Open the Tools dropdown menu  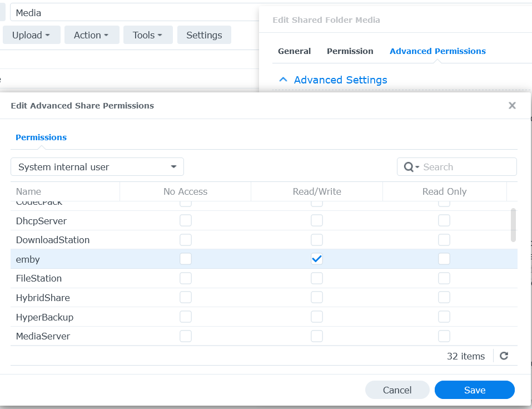click(x=148, y=35)
